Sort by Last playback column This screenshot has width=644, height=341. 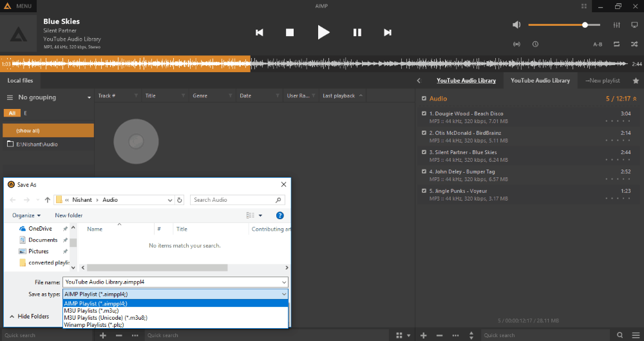pyautogui.click(x=342, y=96)
